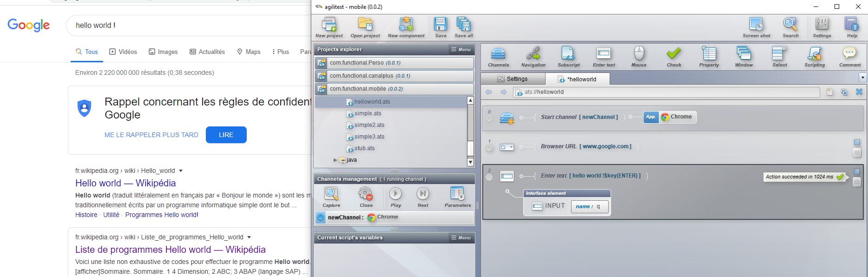Go forward with script navigation arrow
The width and height of the screenshot is (868, 277).
[504, 92]
